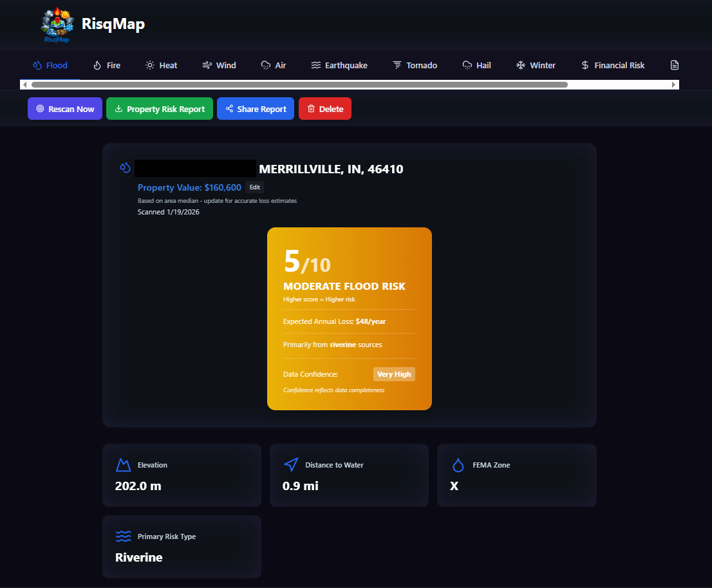This screenshot has height=588, width=712.
Task: Click the RisqMap logo icon
Action: pyautogui.click(x=56, y=24)
